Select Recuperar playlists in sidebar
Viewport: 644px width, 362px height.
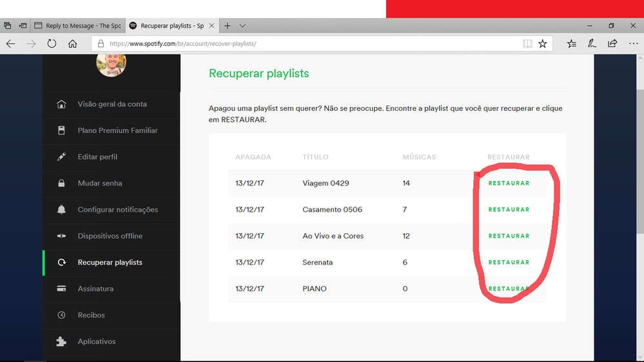110,262
